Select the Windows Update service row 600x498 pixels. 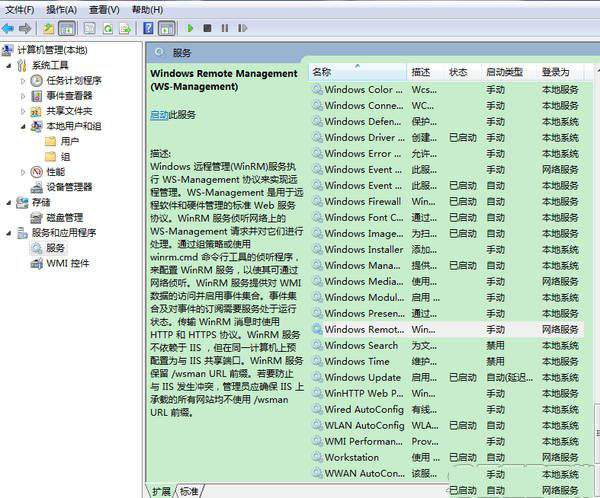point(448,377)
